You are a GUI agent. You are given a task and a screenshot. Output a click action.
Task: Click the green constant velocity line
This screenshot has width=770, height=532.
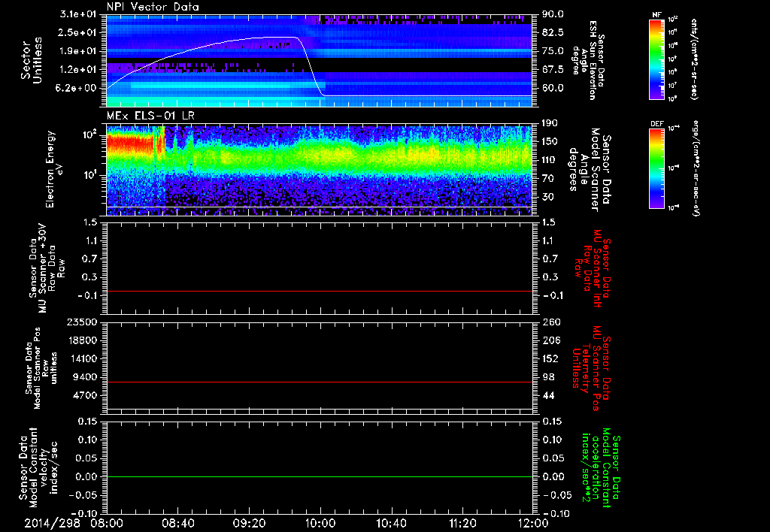point(320,476)
